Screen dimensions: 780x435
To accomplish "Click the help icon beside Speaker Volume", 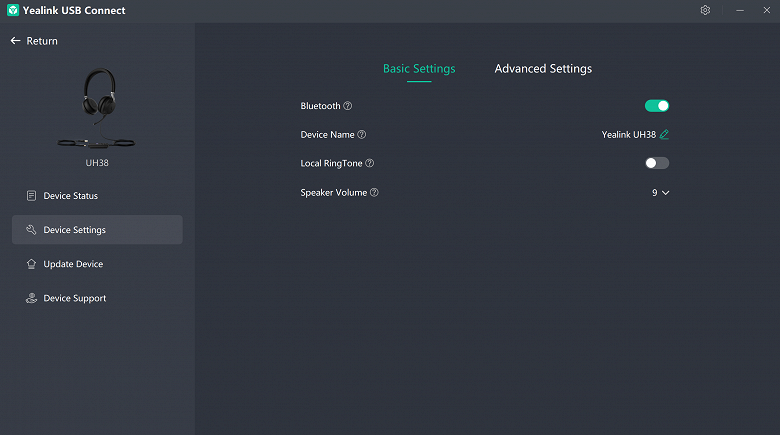I will (374, 192).
